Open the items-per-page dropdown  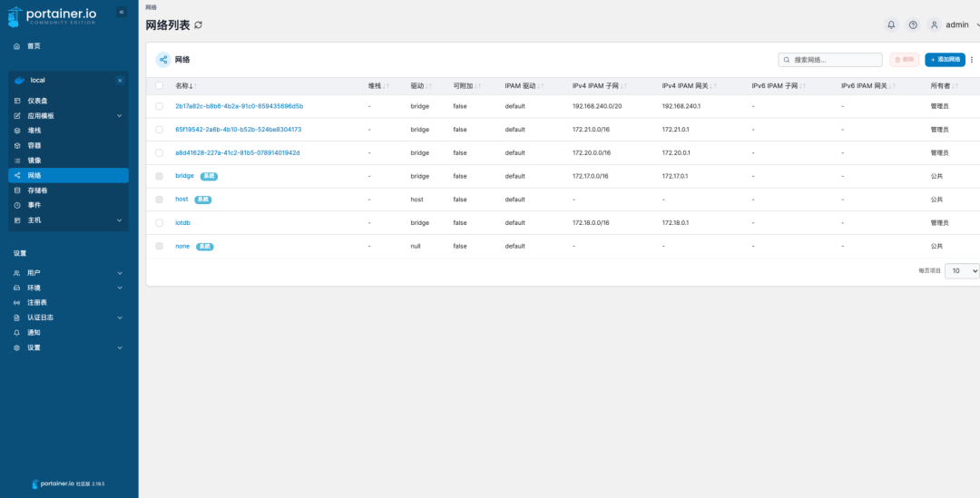962,270
